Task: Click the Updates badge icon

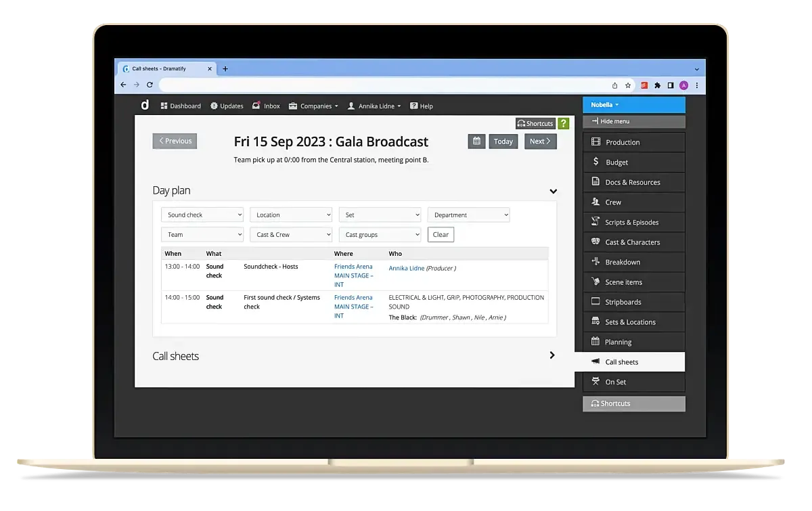Action: pos(214,106)
